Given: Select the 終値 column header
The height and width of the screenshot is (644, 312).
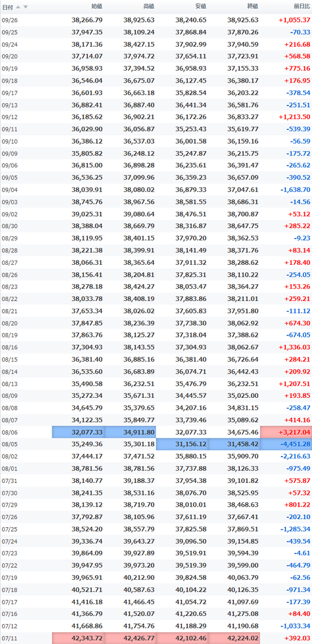Looking at the screenshot, I should coord(253,6).
